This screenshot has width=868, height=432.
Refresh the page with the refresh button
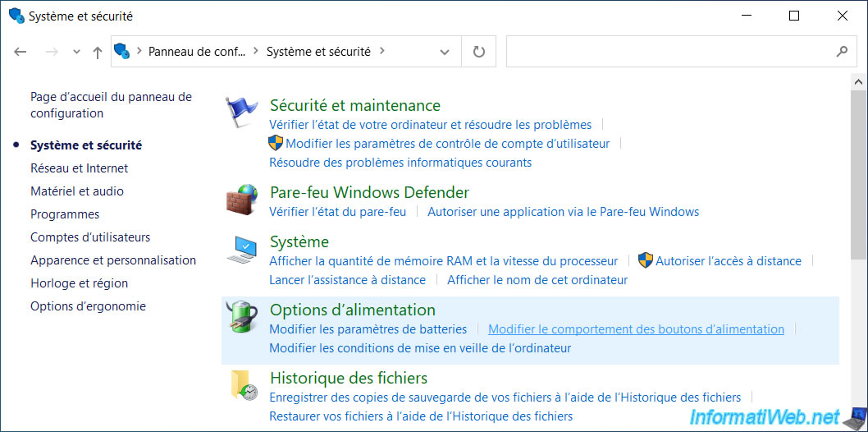(479, 52)
